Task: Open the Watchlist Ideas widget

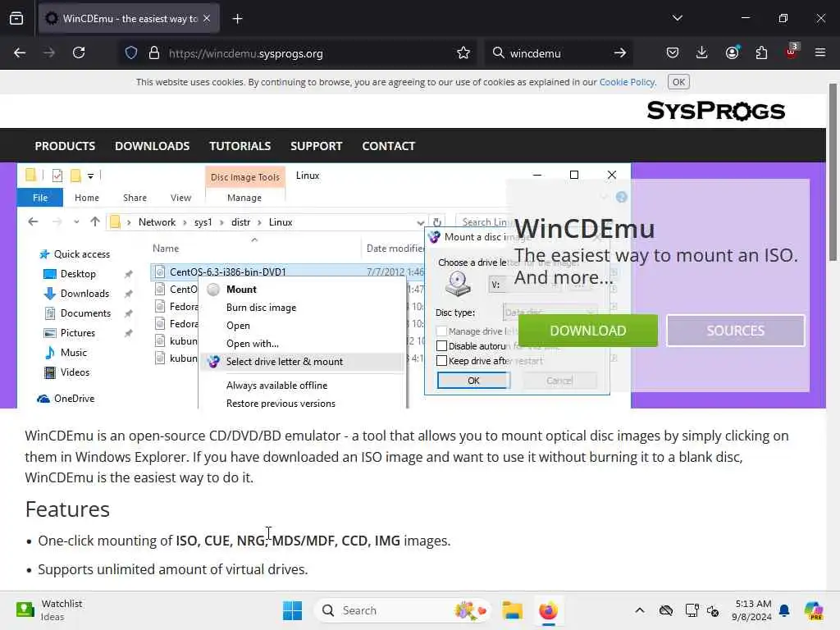Action: pyautogui.click(x=49, y=610)
